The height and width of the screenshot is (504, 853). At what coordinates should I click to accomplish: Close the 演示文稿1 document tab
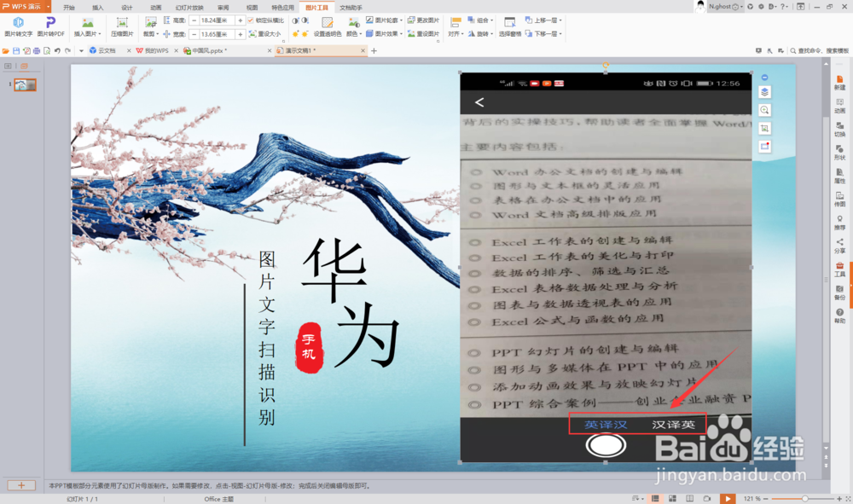click(x=363, y=50)
